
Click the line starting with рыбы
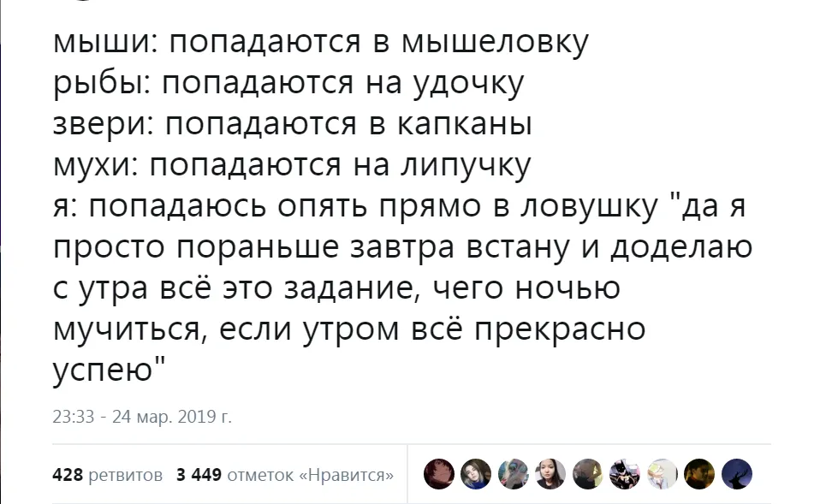tap(288, 84)
